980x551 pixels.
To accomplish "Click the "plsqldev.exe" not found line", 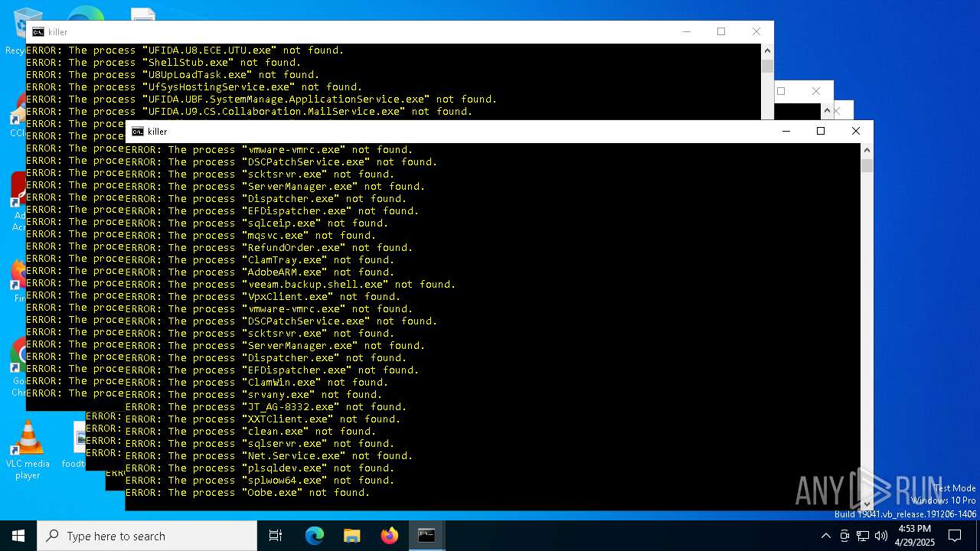I will pos(260,468).
